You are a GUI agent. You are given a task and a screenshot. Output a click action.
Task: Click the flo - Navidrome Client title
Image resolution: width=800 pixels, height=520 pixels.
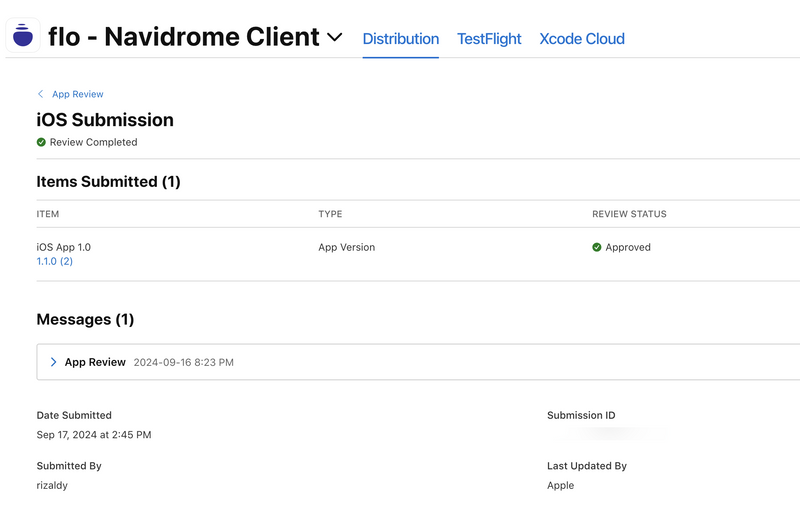point(183,38)
